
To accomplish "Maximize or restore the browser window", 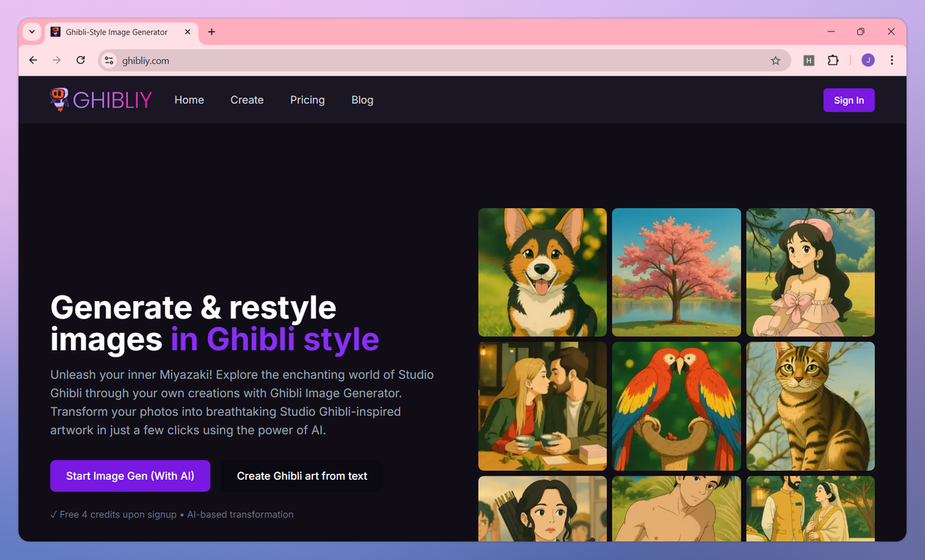I will tap(861, 32).
